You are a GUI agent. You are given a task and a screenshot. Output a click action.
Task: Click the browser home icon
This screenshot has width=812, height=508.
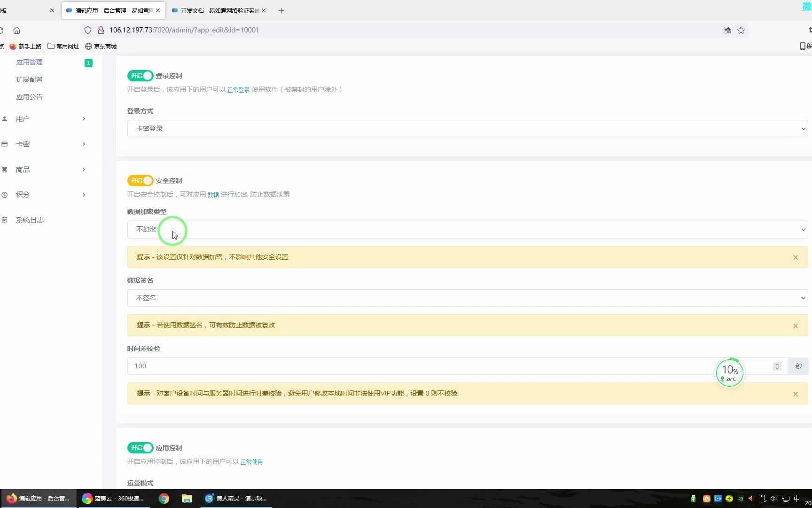pyautogui.click(x=16, y=30)
